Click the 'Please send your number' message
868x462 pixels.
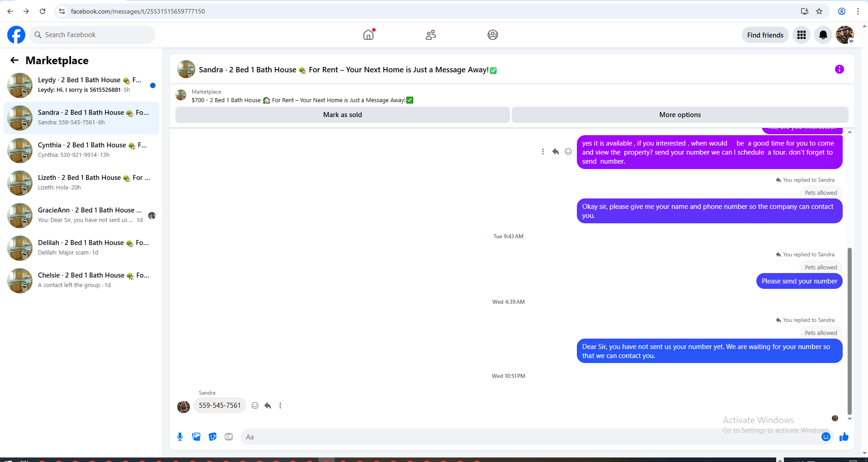pos(799,281)
